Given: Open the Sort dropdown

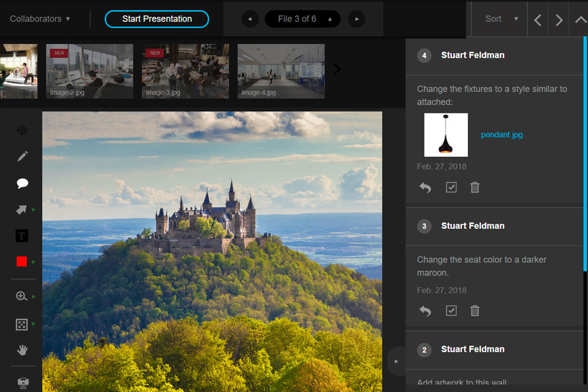Looking at the screenshot, I should [502, 19].
